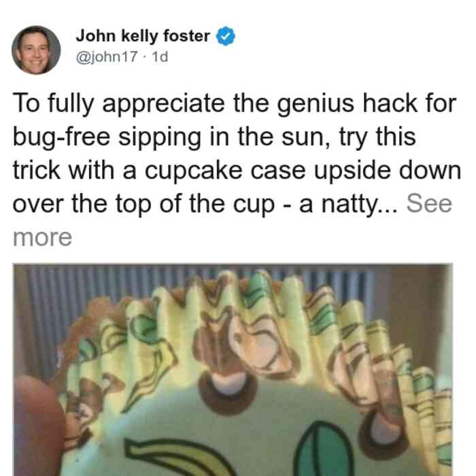Open the profile via the name John kelly foster
Viewport: 476px width, 476px height.
(x=143, y=36)
